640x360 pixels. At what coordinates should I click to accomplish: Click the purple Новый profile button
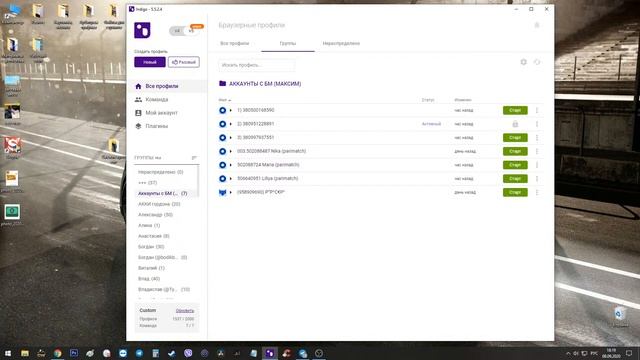150,62
